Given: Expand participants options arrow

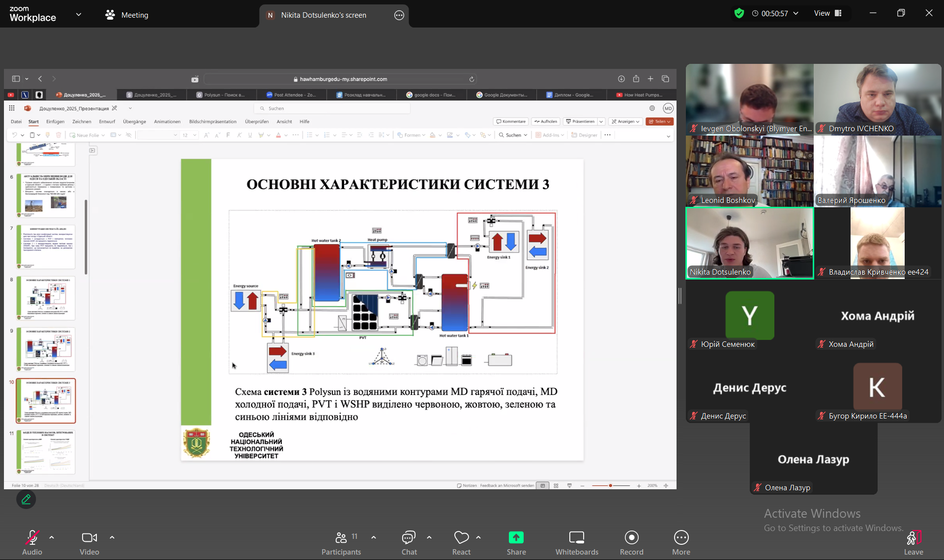Looking at the screenshot, I should [x=374, y=537].
